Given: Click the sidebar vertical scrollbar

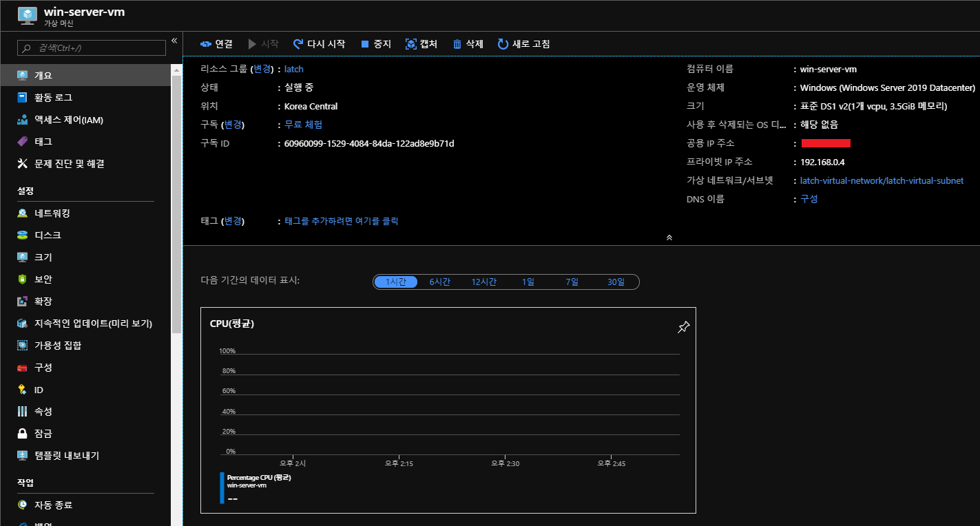Looking at the screenshot, I should [x=177, y=204].
